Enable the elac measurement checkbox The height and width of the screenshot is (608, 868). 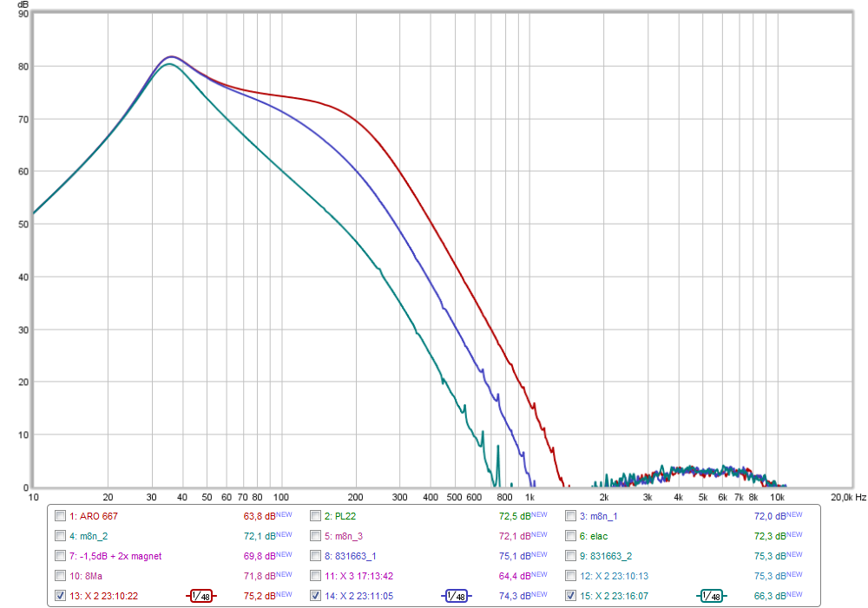click(571, 536)
